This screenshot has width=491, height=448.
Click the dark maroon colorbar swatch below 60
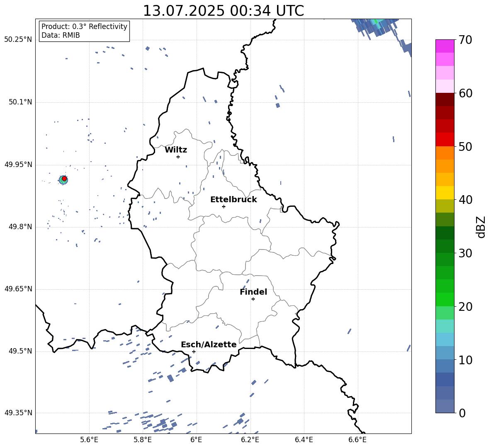pos(445,99)
